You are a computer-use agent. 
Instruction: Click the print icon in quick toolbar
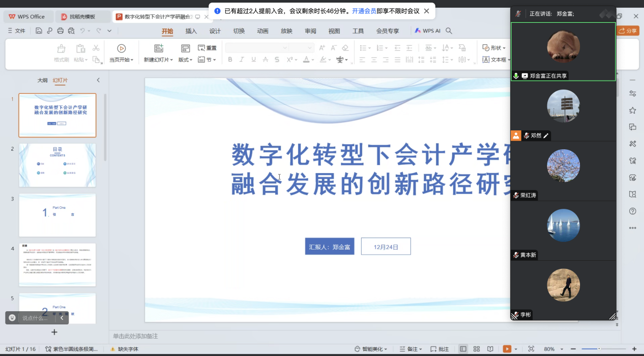[61, 31]
